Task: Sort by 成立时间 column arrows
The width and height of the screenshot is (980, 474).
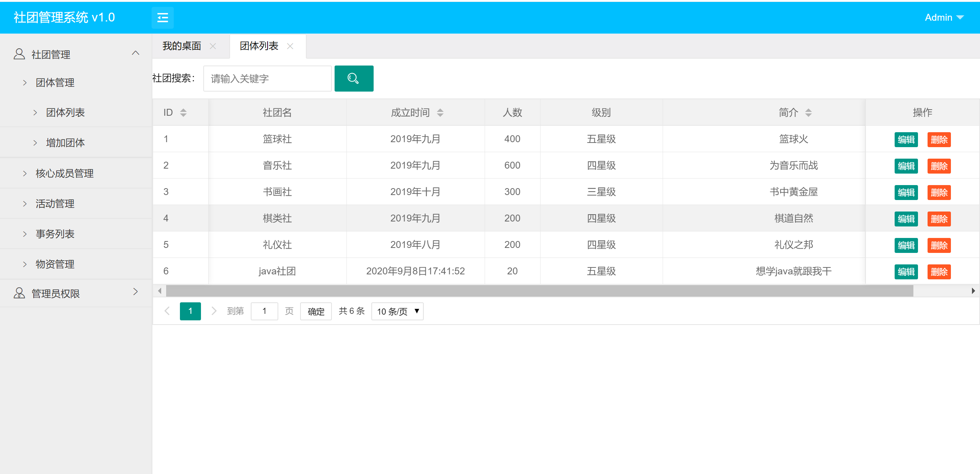Action: pyautogui.click(x=440, y=112)
